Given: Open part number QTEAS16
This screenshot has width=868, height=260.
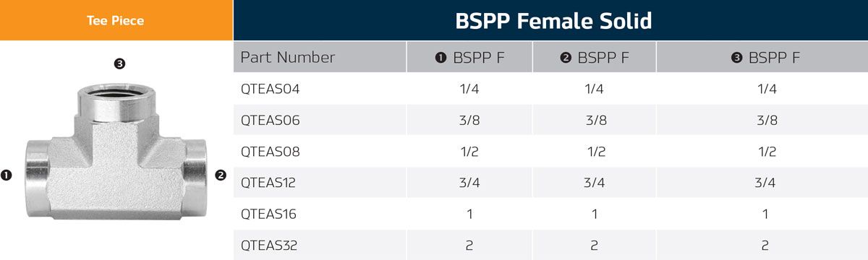Looking at the screenshot, I should (x=268, y=214).
